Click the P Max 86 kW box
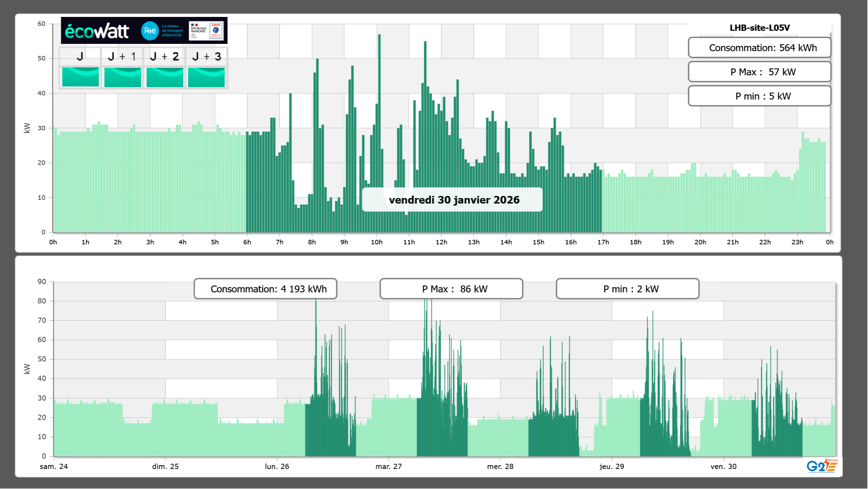 tap(451, 289)
